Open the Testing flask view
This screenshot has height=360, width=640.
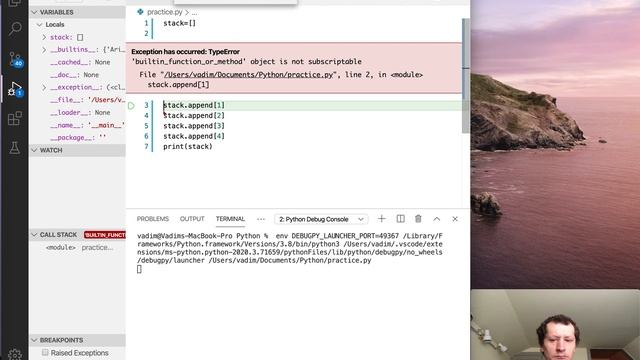(x=15, y=148)
